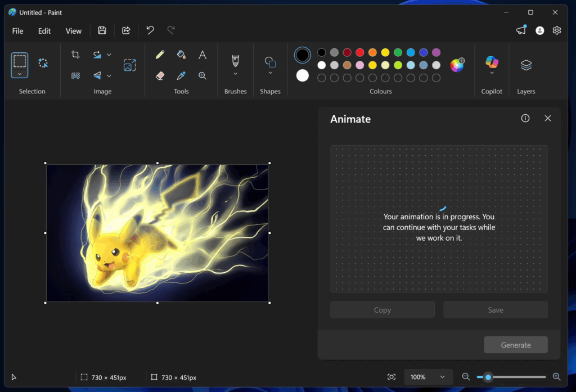Viewport: 576px width, 392px height.
Task: Open the File menu
Action: pyautogui.click(x=17, y=31)
